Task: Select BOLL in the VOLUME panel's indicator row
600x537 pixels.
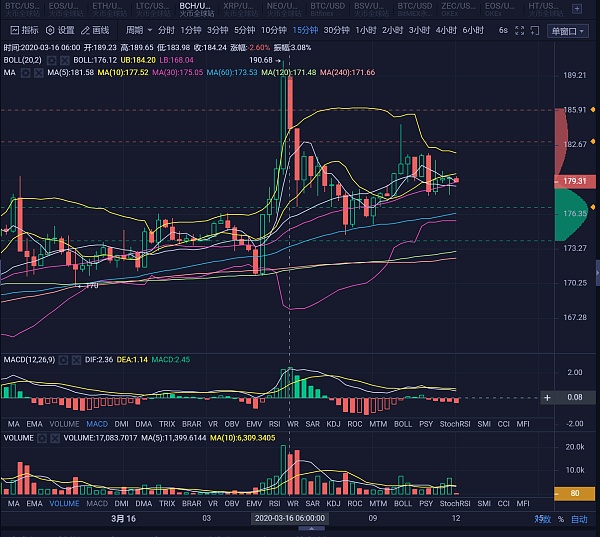Action: click(x=403, y=504)
